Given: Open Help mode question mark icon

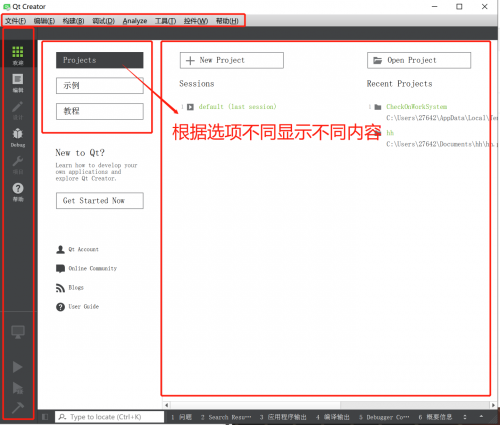Looking at the screenshot, I should (18, 192).
